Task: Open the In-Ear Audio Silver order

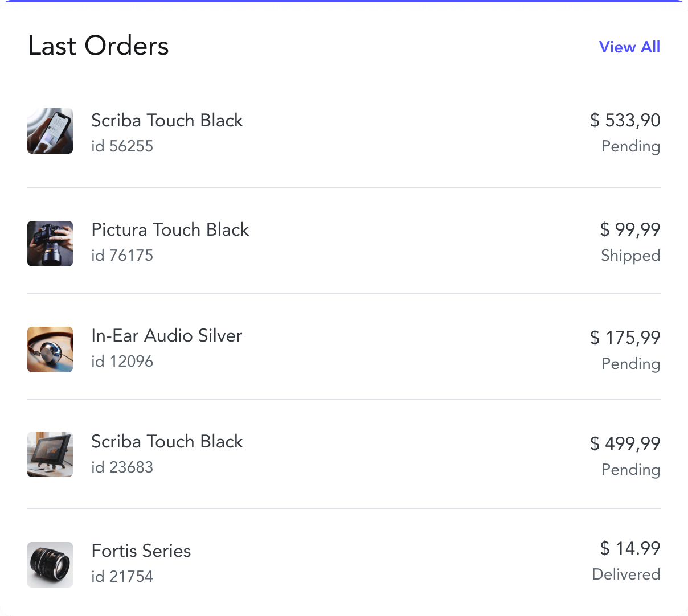Action: click(166, 335)
